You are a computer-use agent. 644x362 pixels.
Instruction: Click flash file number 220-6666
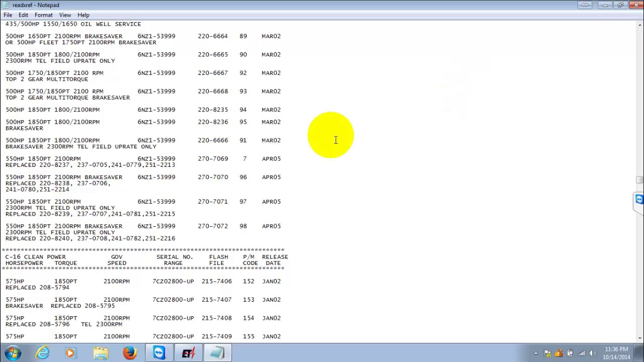(x=213, y=140)
